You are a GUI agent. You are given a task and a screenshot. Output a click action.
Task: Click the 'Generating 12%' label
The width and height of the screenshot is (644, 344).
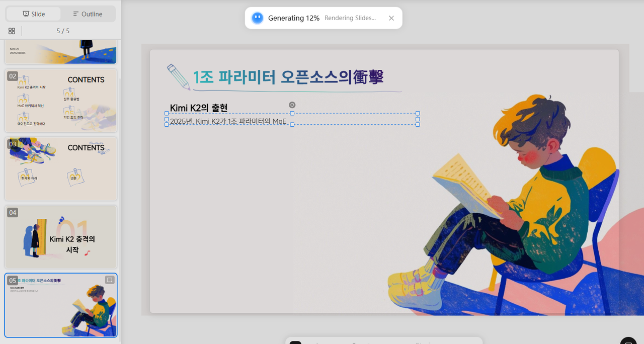click(294, 18)
